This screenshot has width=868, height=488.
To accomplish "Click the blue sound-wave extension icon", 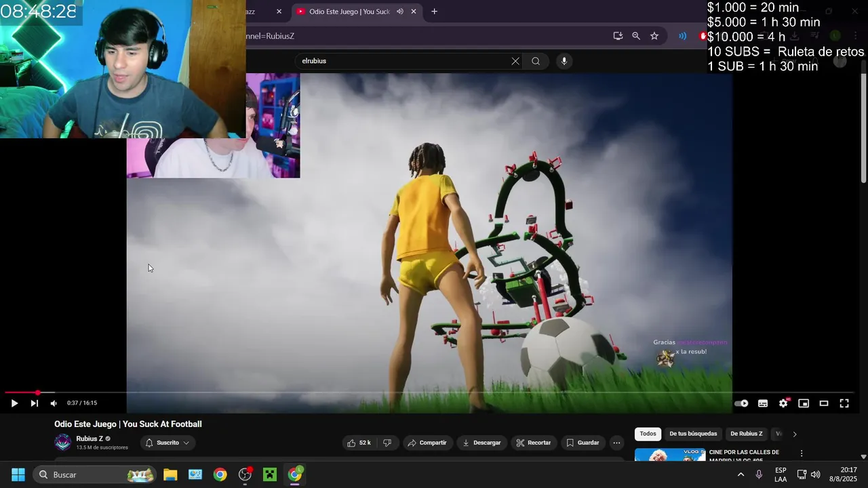I will (683, 36).
